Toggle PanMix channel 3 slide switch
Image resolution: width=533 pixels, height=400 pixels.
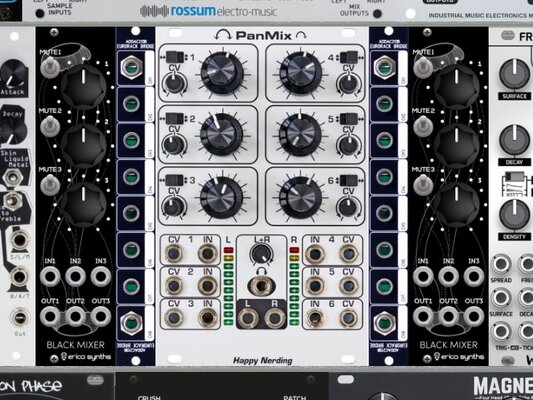[x=175, y=180]
